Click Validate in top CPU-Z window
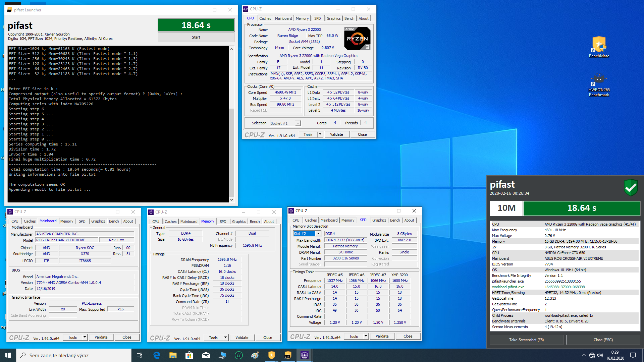 point(336,134)
